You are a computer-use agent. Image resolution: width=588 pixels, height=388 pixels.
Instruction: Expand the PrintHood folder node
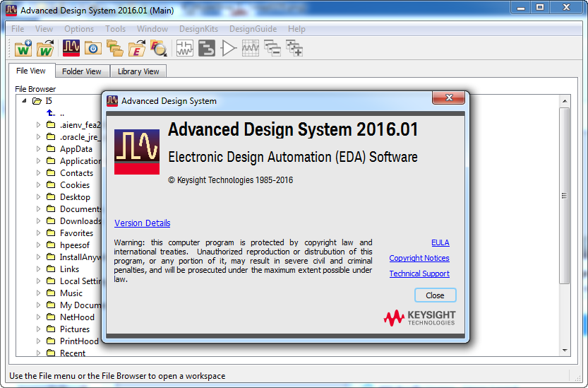tap(38, 341)
